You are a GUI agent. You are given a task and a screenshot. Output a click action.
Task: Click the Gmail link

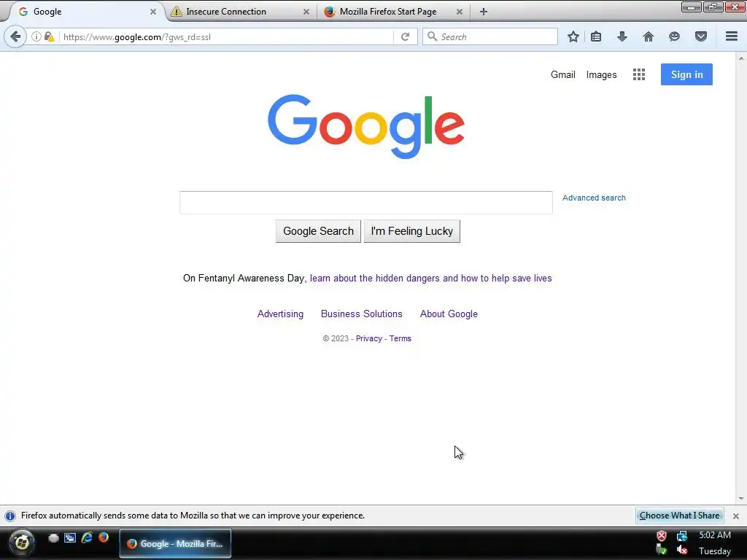click(x=562, y=75)
